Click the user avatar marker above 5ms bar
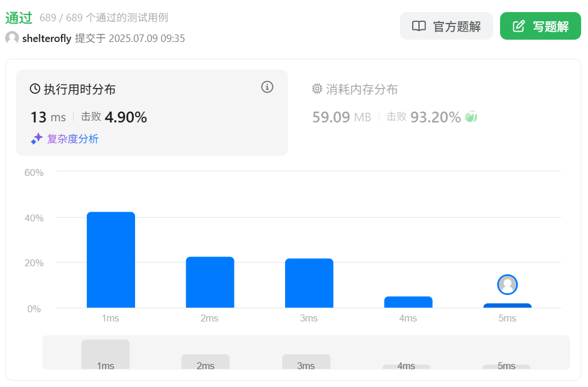 point(508,285)
